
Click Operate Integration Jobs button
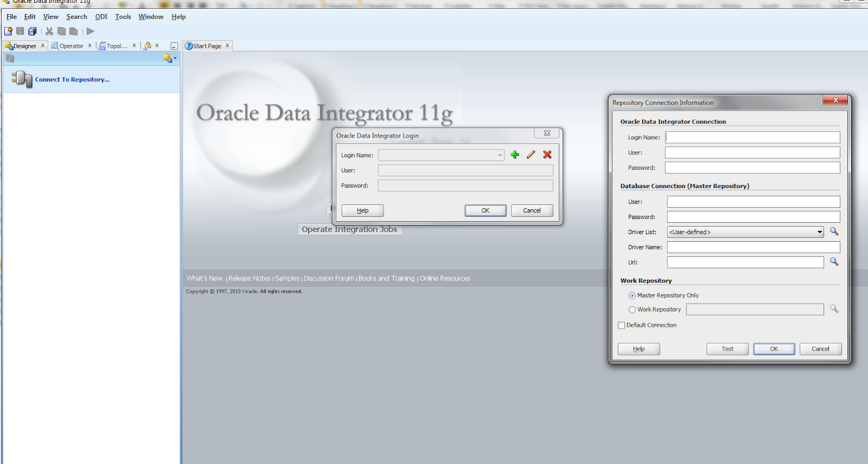pyautogui.click(x=349, y=229)
